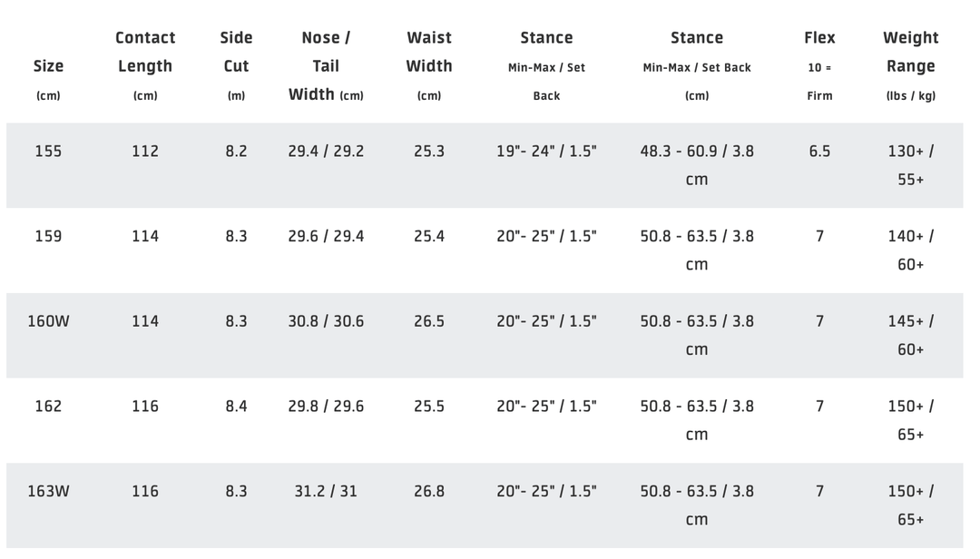Click the 130+ / 55+ weight range

[x=910, y=165]
